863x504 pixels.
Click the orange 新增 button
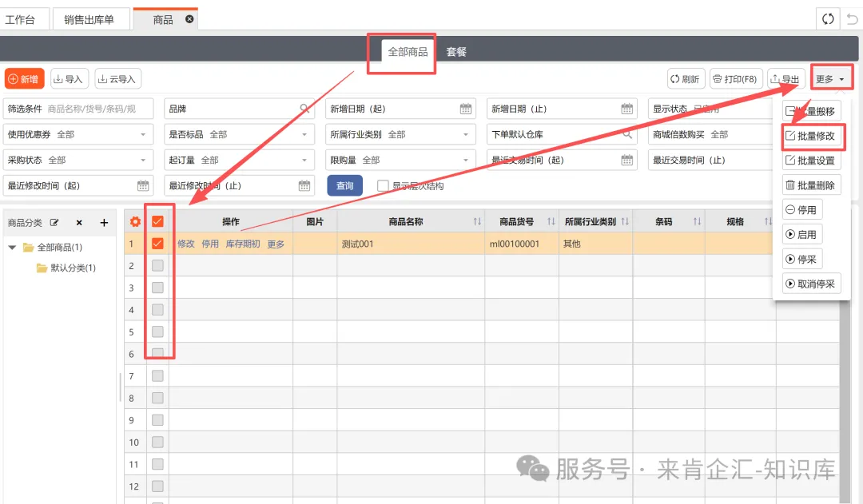tap(24, 79)
